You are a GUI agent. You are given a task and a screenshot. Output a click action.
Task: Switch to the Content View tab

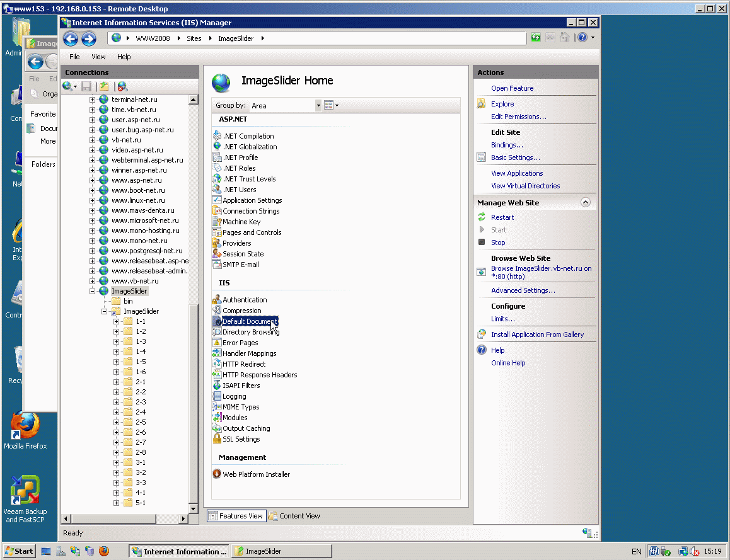(294, 516)
